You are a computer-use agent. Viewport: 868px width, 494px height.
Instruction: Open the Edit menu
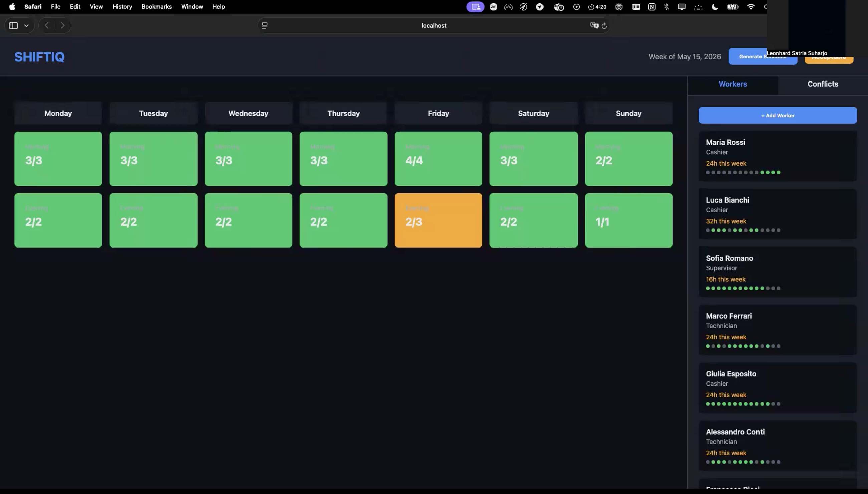pyautogui.click(x=75, y=6)
